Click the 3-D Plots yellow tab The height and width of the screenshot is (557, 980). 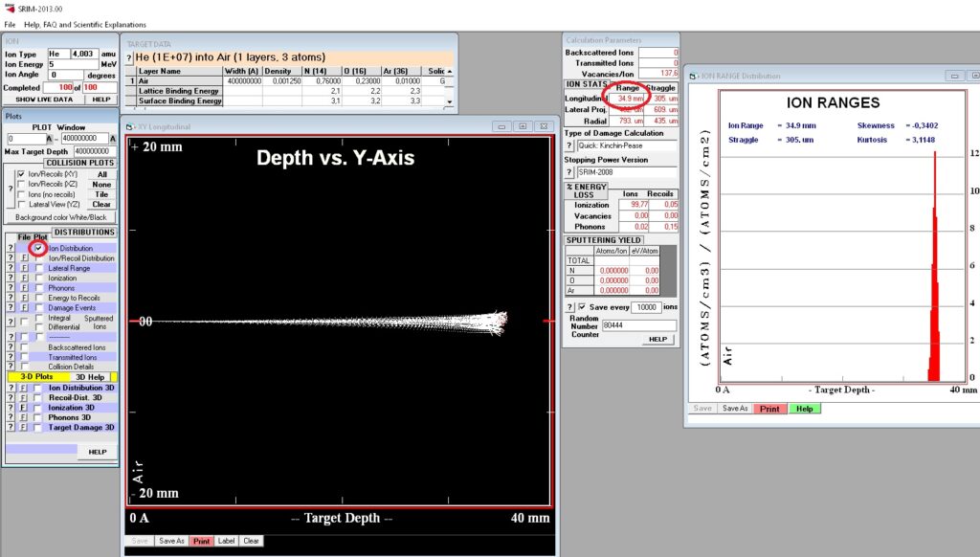pos(37,377)
